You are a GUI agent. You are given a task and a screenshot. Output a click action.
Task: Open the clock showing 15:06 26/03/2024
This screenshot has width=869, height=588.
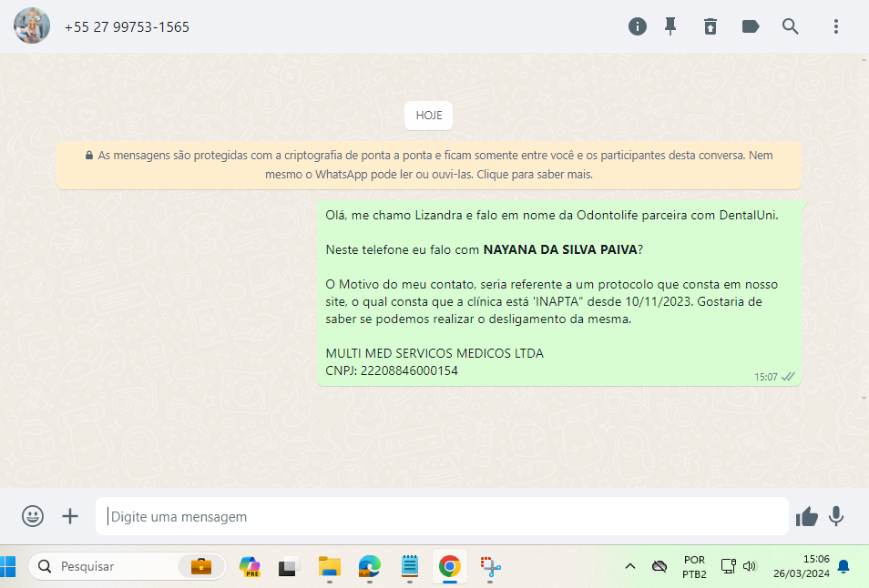click(x=802, y=566)
